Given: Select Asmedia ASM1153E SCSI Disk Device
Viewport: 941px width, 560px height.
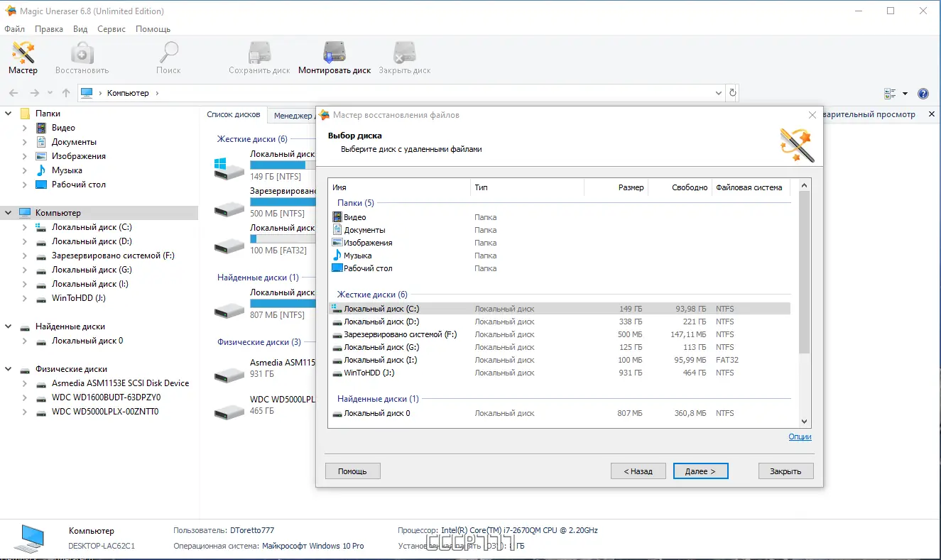Looking at the screenshot, I should pos(120,383).
